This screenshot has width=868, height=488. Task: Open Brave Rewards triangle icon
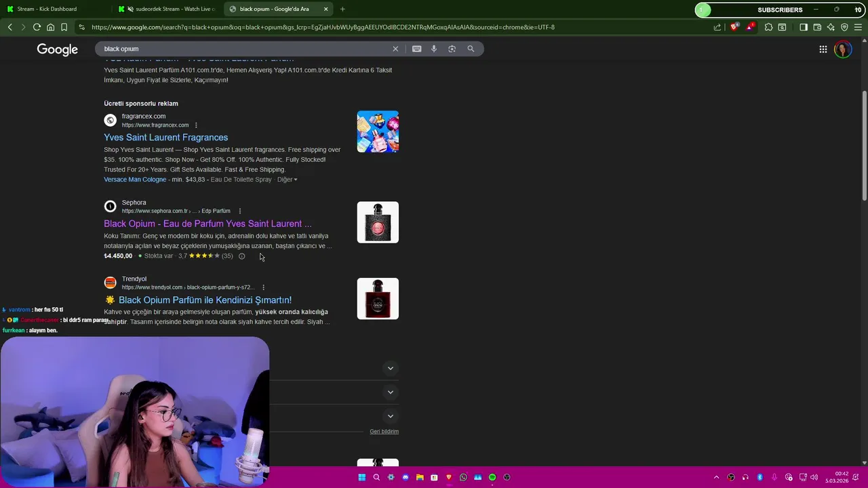coord(750,27)
